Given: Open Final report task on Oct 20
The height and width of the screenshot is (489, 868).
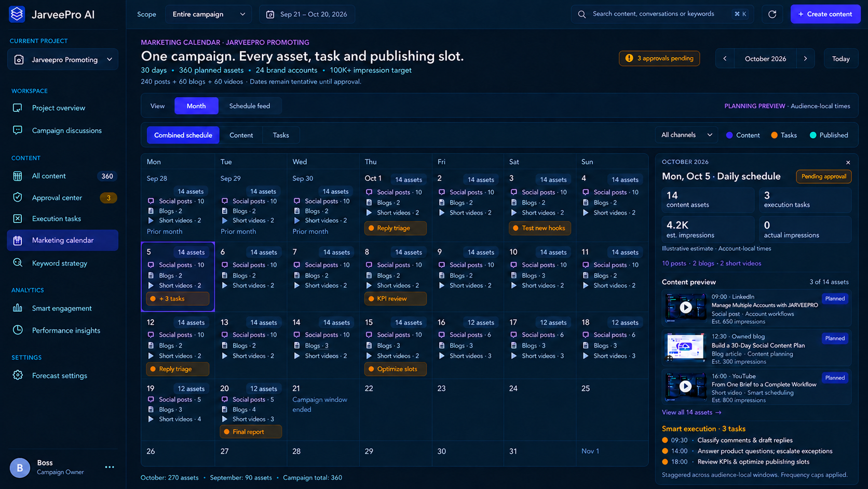Looking at the screenshot, I should click(251, 432).
